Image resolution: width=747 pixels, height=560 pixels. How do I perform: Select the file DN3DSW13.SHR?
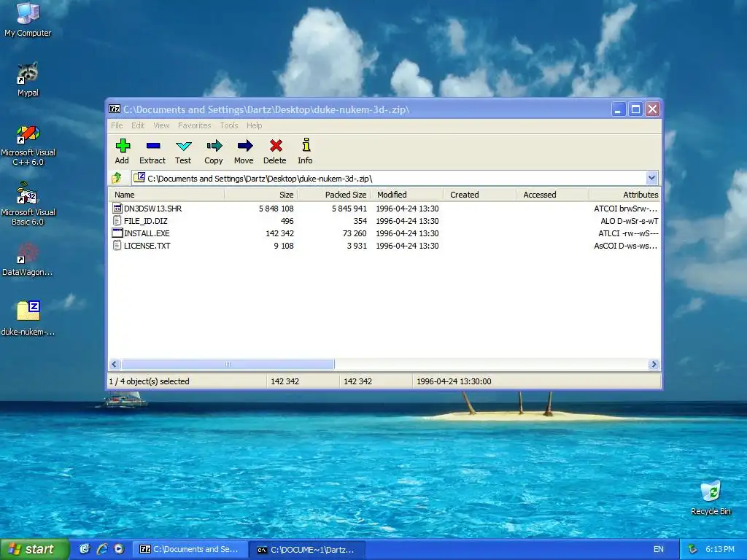152,208
